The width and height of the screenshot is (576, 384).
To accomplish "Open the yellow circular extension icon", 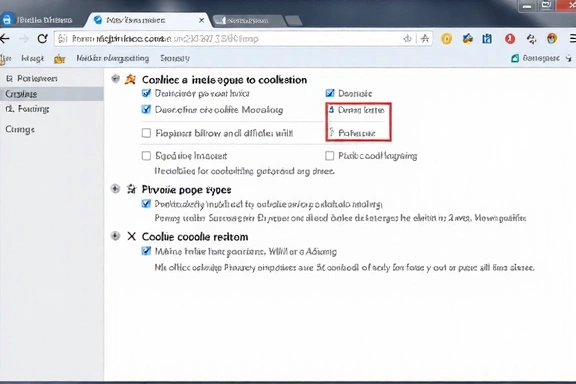I will pyautogui.click(x=446, y=39).
